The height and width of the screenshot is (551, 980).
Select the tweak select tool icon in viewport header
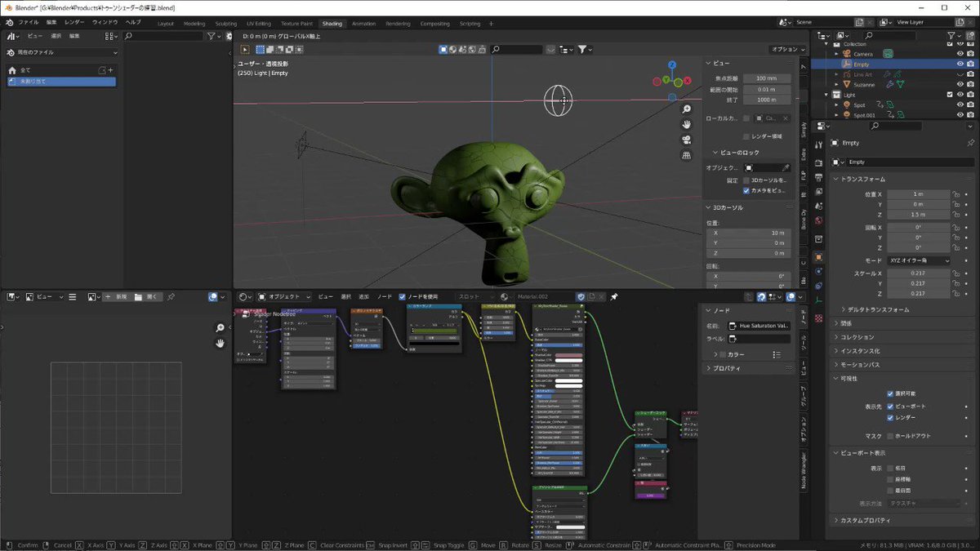click(x=245, y=49)
